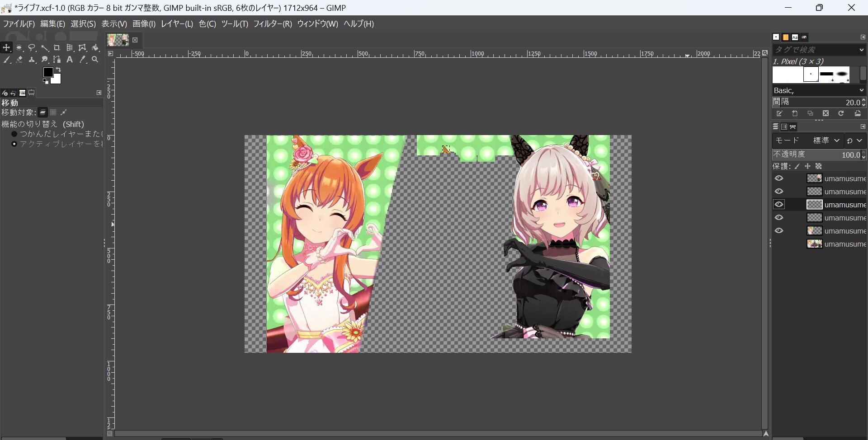Duplicate the selected brush
868x440 pixels.
point(810,114)
